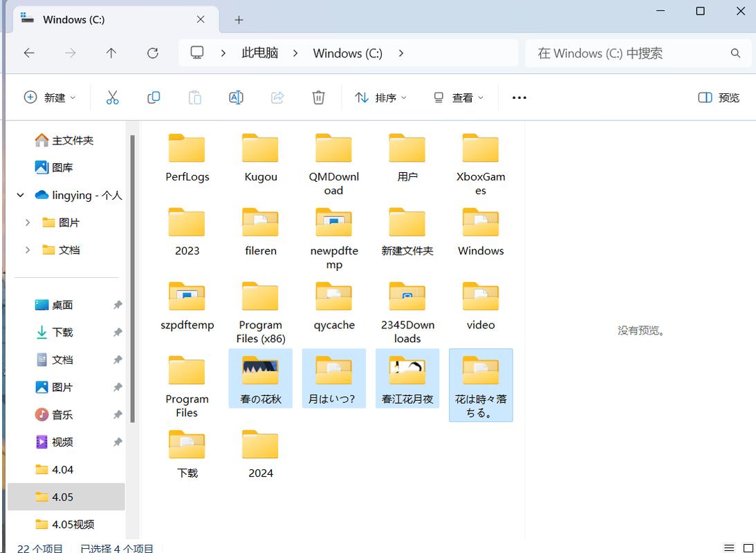756x553 pixels.
Task: Click the Cut scissors icon
Action: point(112,97)
